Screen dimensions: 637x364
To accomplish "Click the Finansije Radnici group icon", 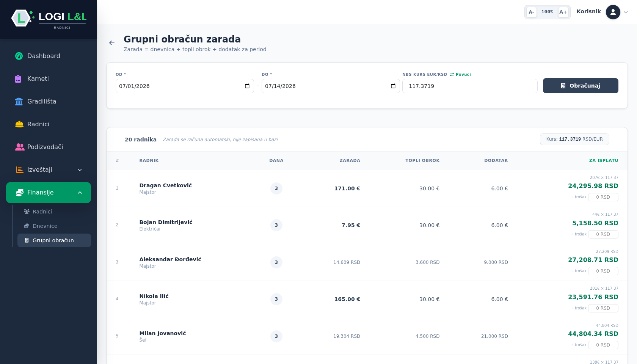I will 27,212.
